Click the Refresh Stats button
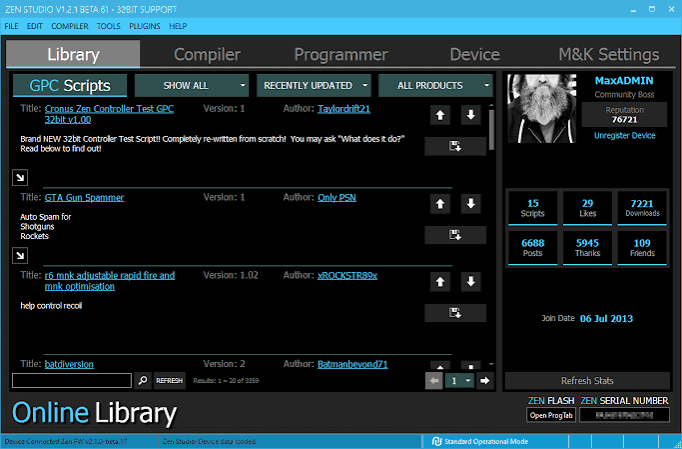 (x=587, y=381)
